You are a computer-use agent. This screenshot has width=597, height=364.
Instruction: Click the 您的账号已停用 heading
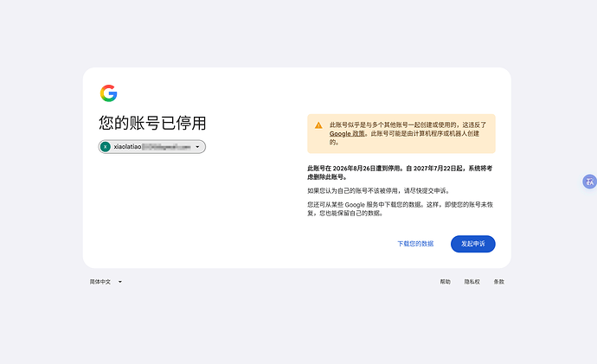point(152,123)
